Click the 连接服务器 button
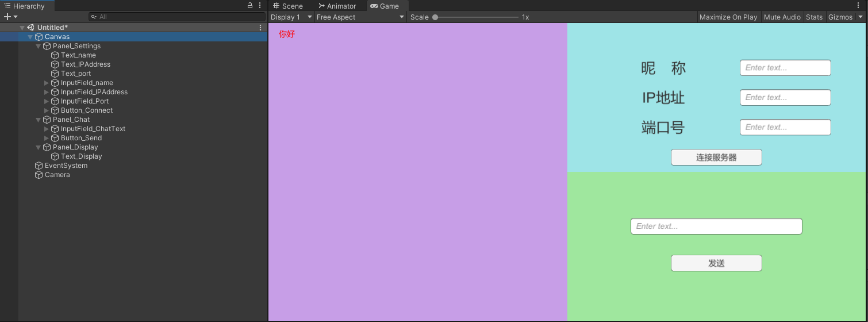868x322 pixels. pyautogui.click(x=716, y=158)
